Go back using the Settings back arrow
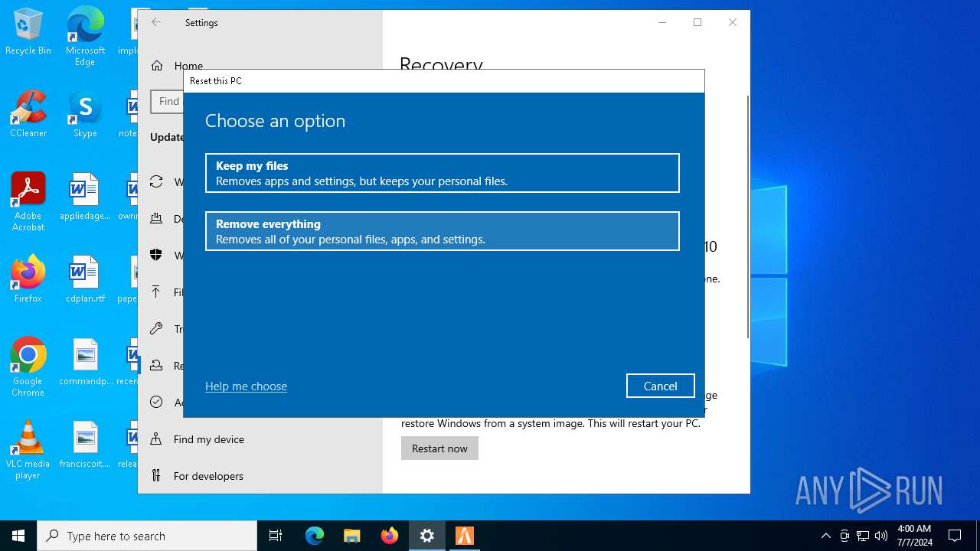Image resolution: width=980 pixels, height=551 pixels. [156, 22]
